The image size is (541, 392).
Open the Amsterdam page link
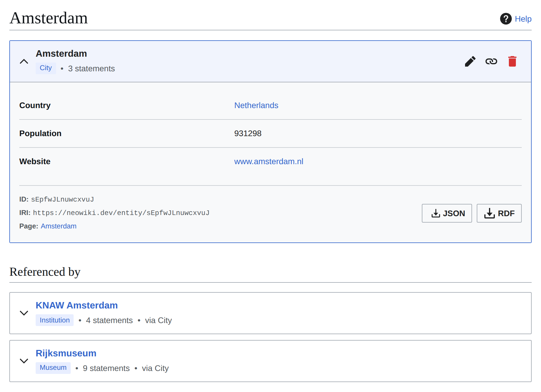click(x=58, y=226)
